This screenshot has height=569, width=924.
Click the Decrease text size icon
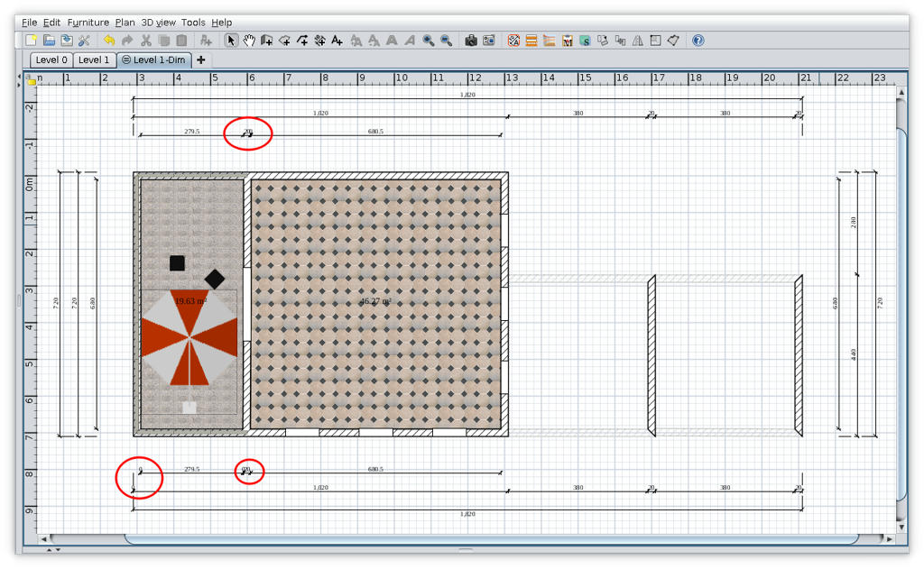click(x=374, y=41)
